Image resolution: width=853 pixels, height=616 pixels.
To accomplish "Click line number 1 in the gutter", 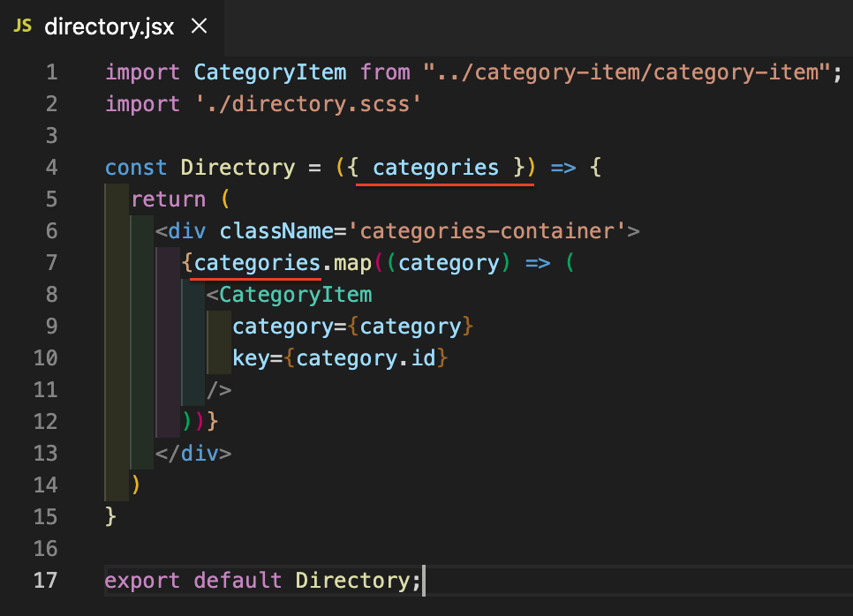I will pyautogui.click(x=52, y=72).
